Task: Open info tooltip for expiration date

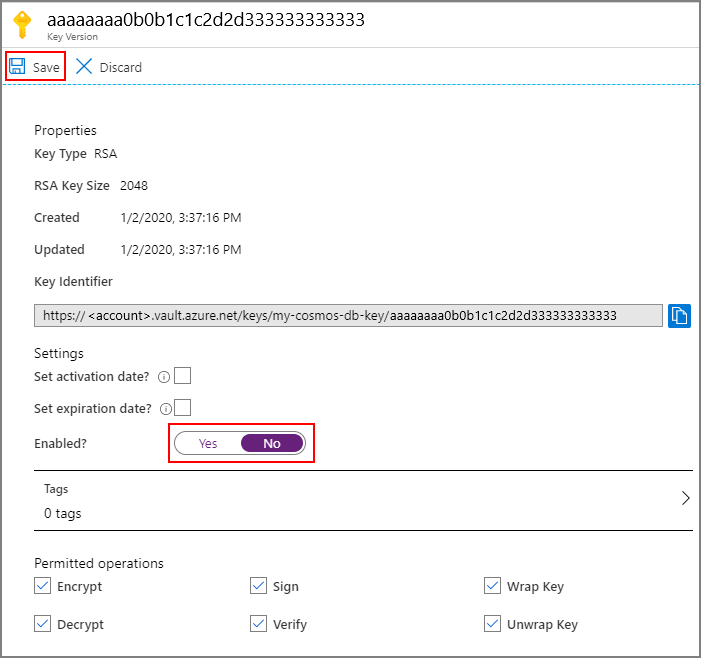Action: pyautogui.click(x=166, y=409)
